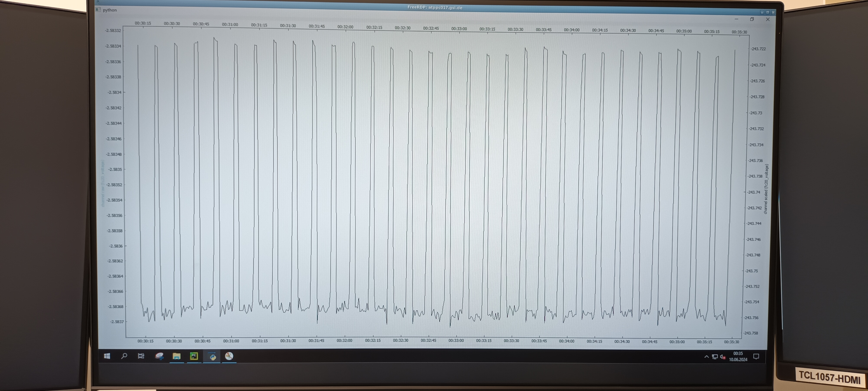This screenshot has width=868, height=391.
Task: Open the Windows Start menu
Action: 107,356
